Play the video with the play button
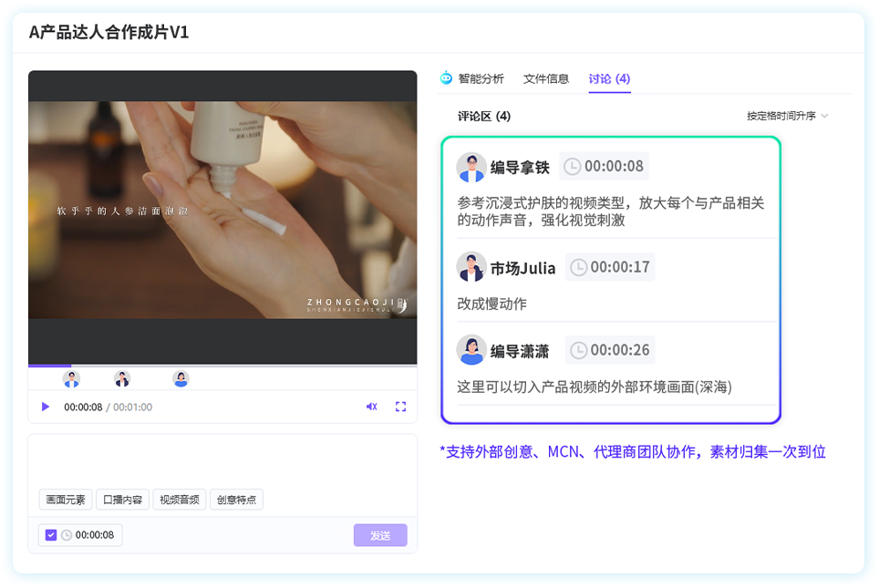The height and width of the screenshot is (588, 879). click(46, 407)
